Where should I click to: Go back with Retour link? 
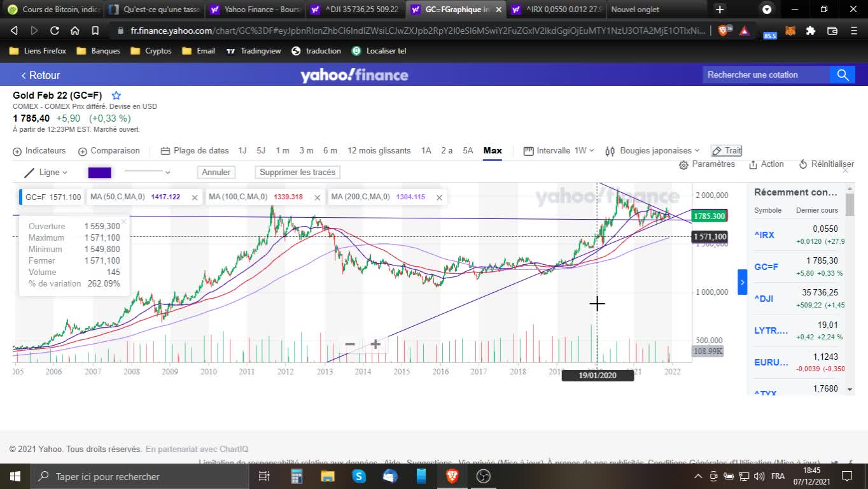coord(40,75)
